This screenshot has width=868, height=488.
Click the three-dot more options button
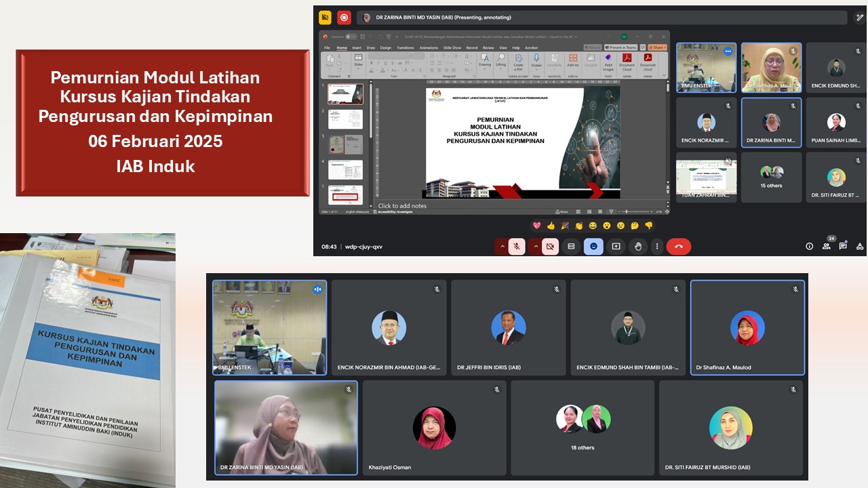click(656, 247)
